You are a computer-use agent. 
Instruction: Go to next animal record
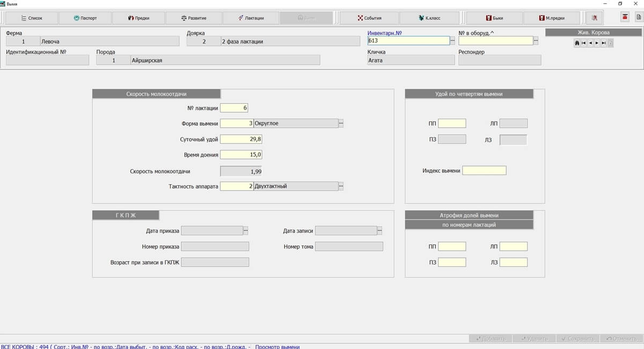pos(597,43)
